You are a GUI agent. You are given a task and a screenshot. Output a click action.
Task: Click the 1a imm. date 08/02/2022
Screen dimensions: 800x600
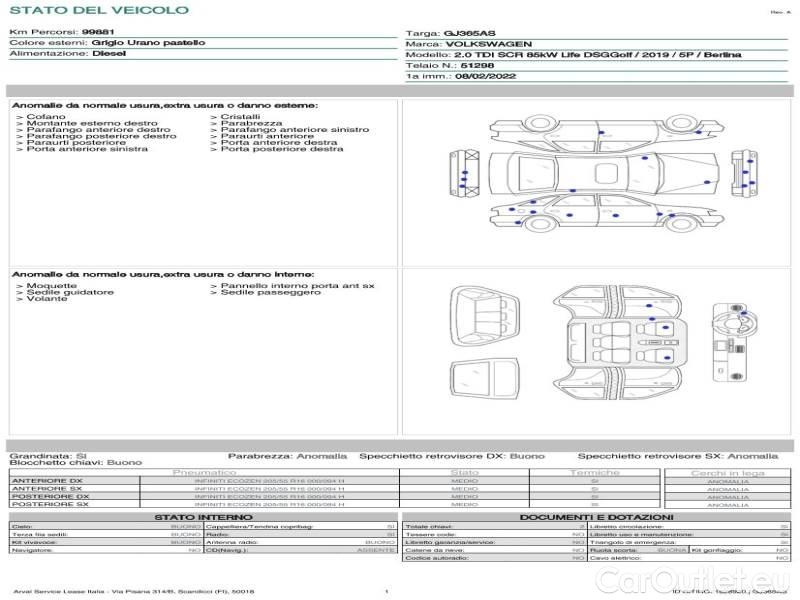[485, 77]
